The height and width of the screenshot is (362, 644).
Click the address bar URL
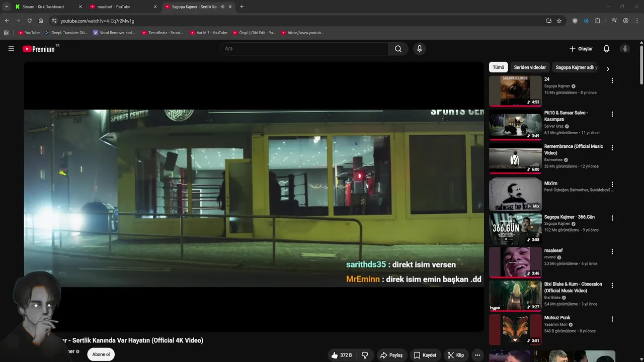(x=97, y=21)
